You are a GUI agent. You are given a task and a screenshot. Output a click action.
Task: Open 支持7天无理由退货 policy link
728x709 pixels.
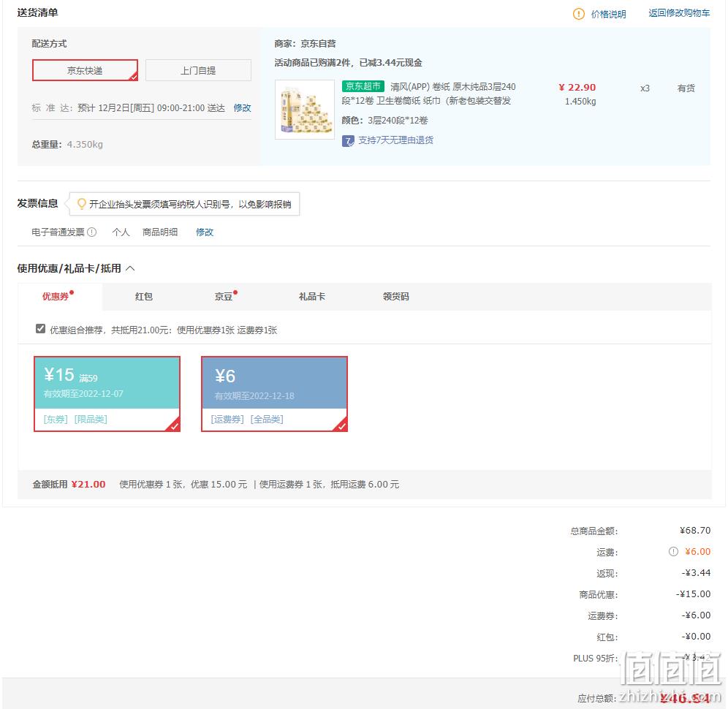395,140
